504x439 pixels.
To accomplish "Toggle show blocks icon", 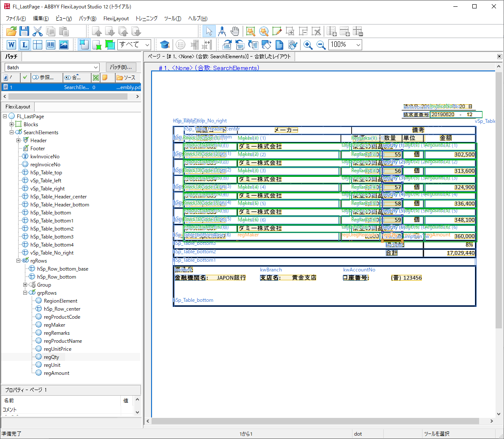I will pos(84,45).
